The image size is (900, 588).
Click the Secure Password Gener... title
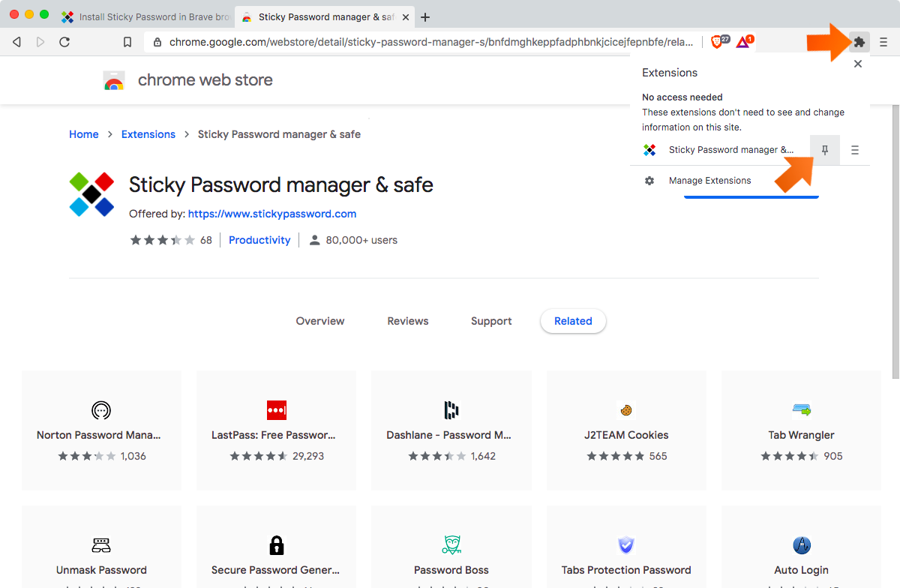pos(276,570)
